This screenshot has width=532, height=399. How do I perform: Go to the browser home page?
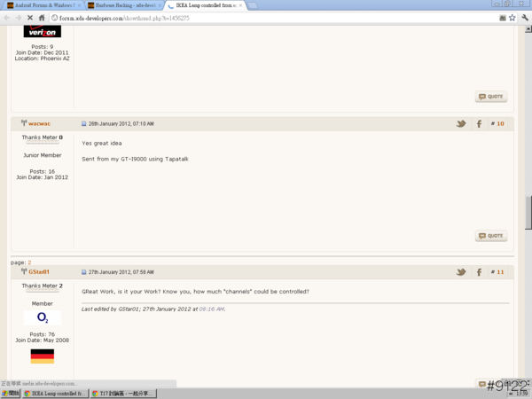[x=42, y=18]
